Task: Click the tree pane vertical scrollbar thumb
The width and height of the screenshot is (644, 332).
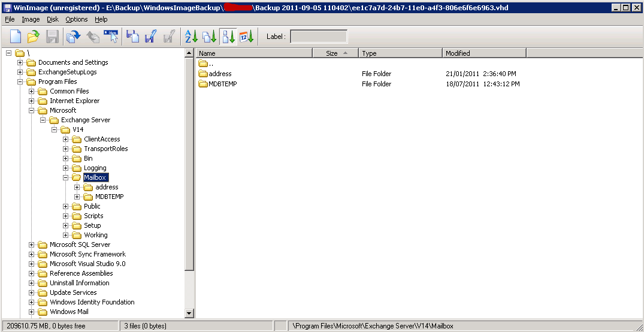Action: (189, 164)
